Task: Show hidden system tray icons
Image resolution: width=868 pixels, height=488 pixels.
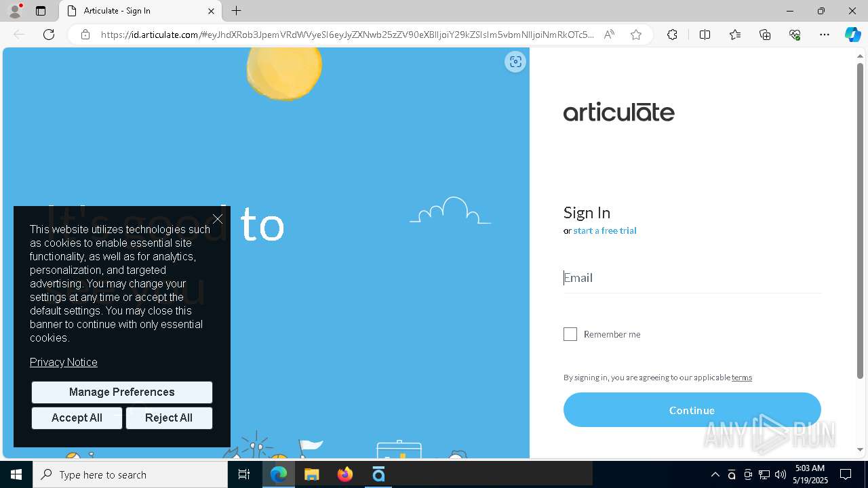Action: 715,474
